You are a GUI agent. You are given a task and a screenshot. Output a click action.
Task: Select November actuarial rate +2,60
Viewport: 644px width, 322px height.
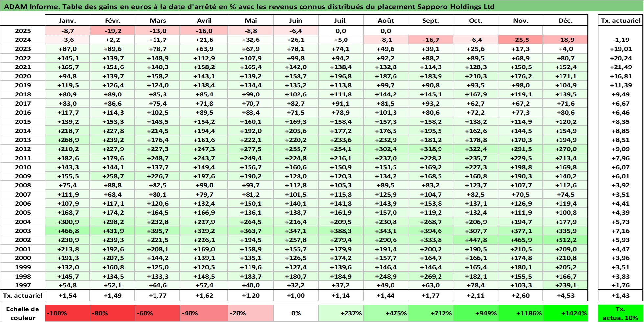coord(521,295)
